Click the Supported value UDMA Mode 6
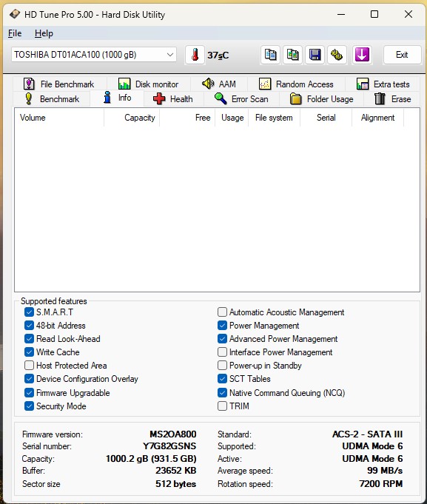Image resolution: width=427 pixels, height=504 pixels. pyautogui.click(x=372, y=446)
